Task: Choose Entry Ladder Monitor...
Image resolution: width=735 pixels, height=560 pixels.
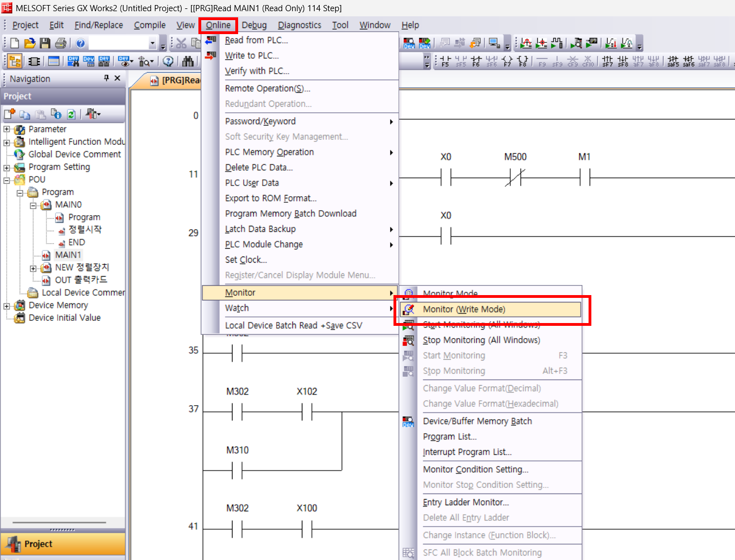Action: [x=490, y=502]
